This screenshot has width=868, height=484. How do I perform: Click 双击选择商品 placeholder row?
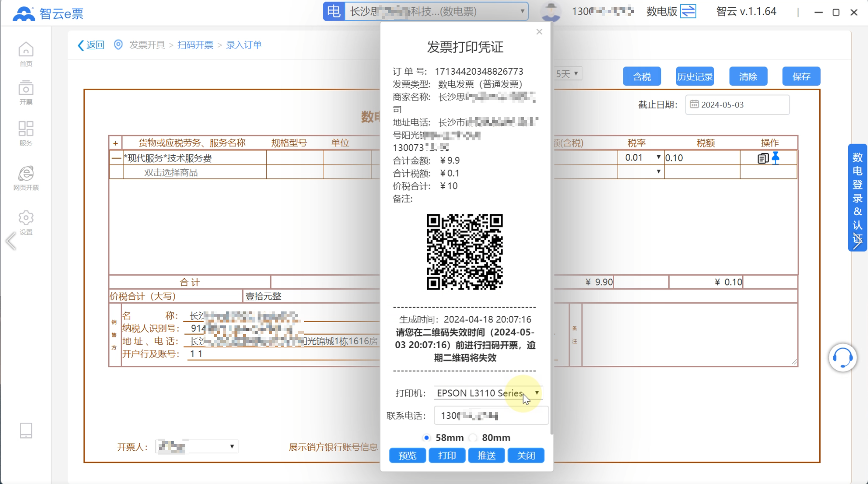[195, 172]
